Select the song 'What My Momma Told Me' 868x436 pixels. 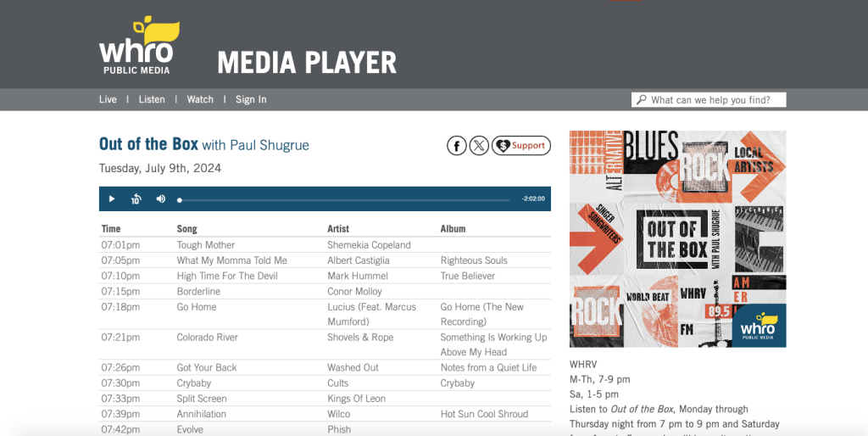click(232, 260)
